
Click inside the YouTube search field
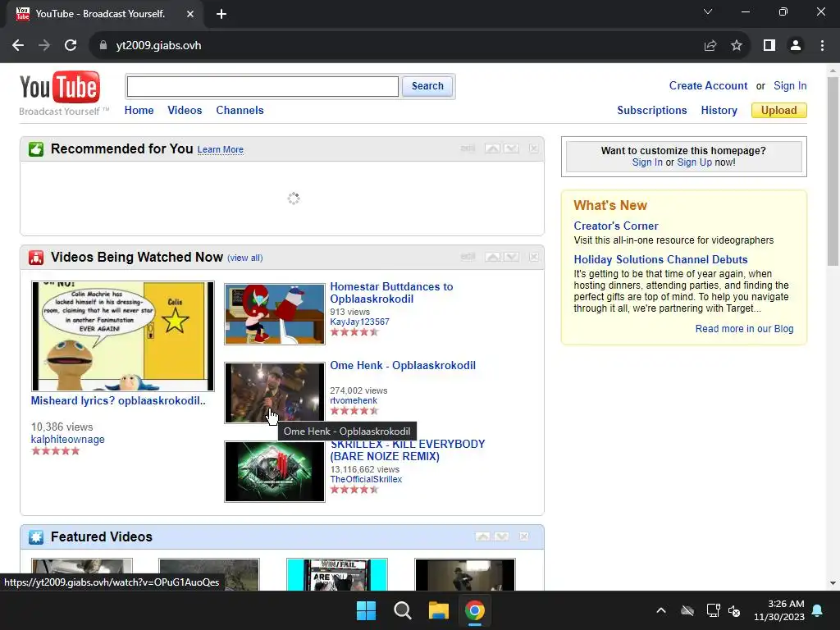(x=262, y=86)
